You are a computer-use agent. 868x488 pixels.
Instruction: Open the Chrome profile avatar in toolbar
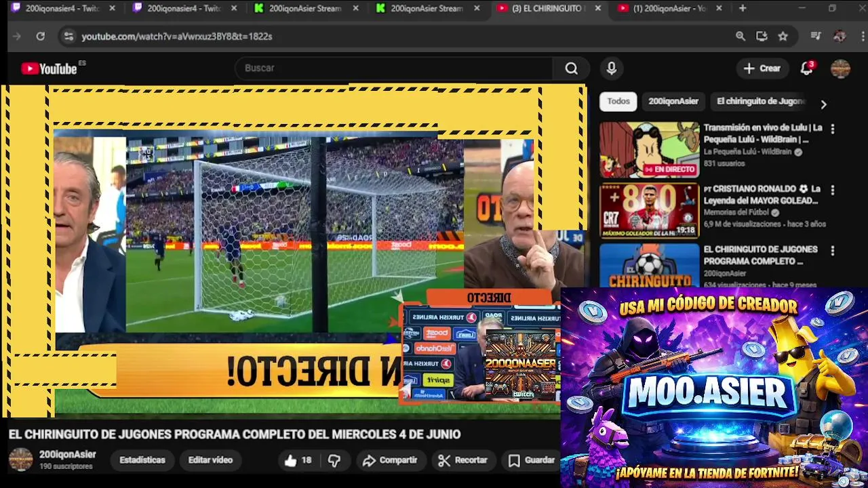click(840, 37)
